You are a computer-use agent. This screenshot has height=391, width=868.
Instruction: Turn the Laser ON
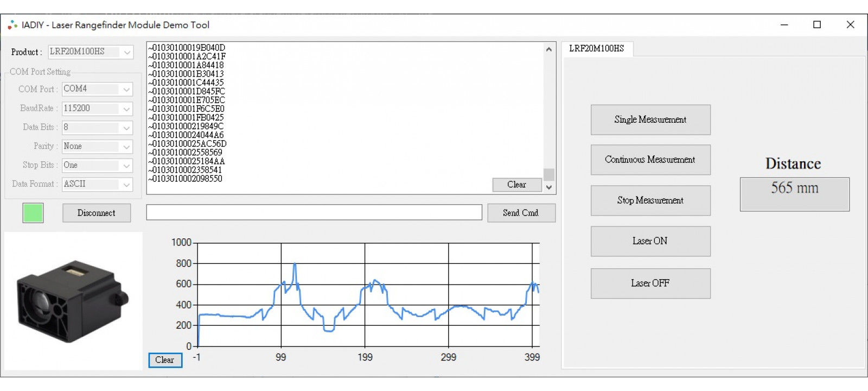650,241
